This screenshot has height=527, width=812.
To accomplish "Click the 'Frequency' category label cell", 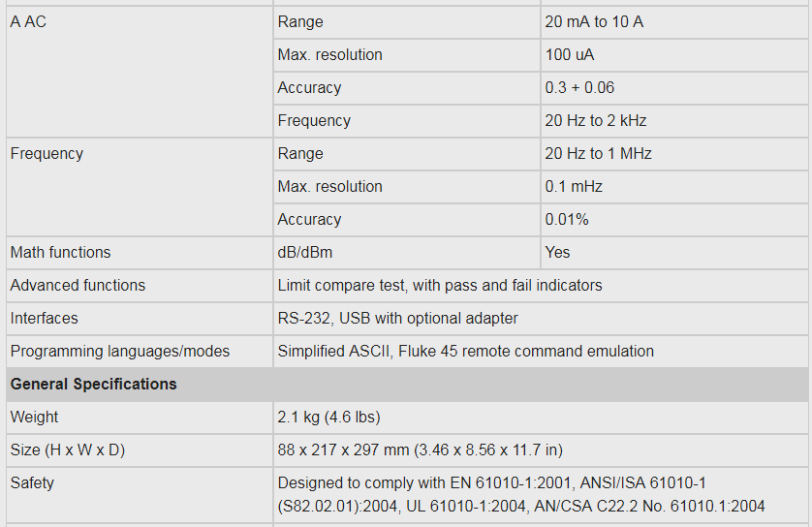I will (x=47, y=153).
